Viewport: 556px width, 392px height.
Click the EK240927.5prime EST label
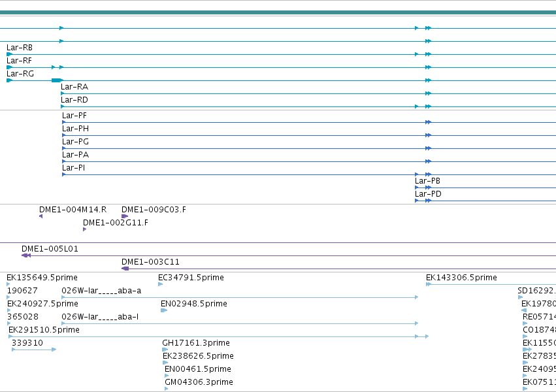pos(42,304)
